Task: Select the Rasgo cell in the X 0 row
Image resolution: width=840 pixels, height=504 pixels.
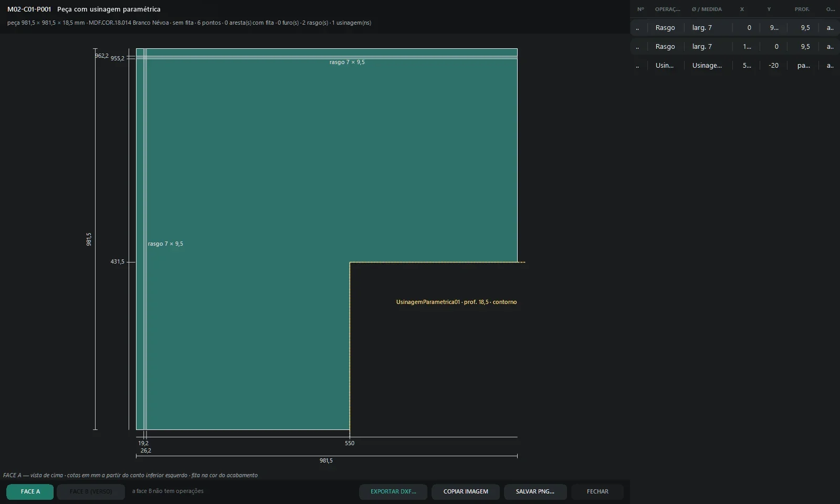Action: 665,28
